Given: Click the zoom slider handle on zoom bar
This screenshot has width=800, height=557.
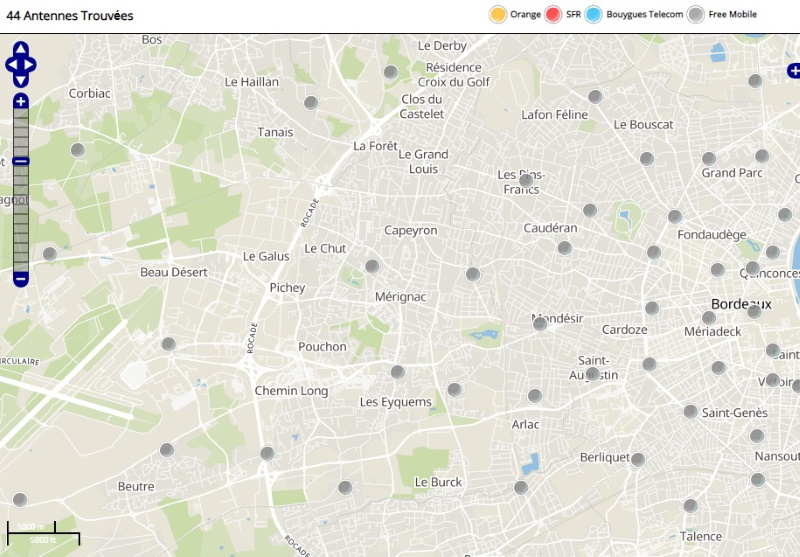Looking at the screenshot, I should pos(21,161).
